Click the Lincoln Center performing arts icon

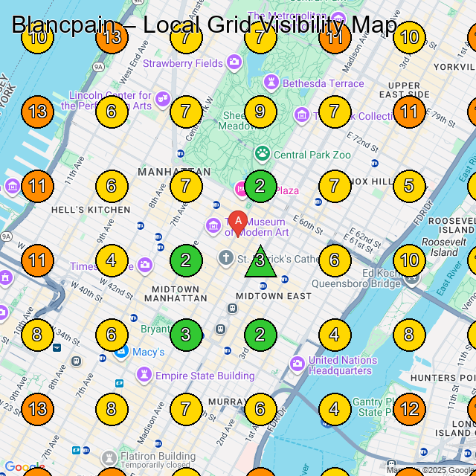pyautogui.click(x=163, y=100)
